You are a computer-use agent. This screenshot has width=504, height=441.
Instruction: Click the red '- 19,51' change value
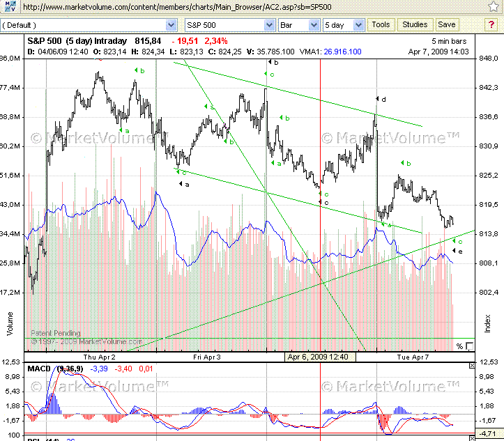click(x=185, y=41)
